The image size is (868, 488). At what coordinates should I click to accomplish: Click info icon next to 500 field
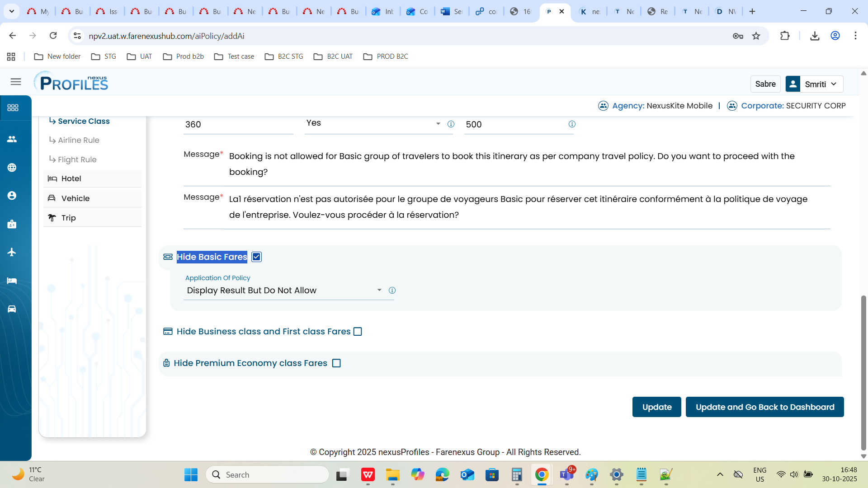572,124
